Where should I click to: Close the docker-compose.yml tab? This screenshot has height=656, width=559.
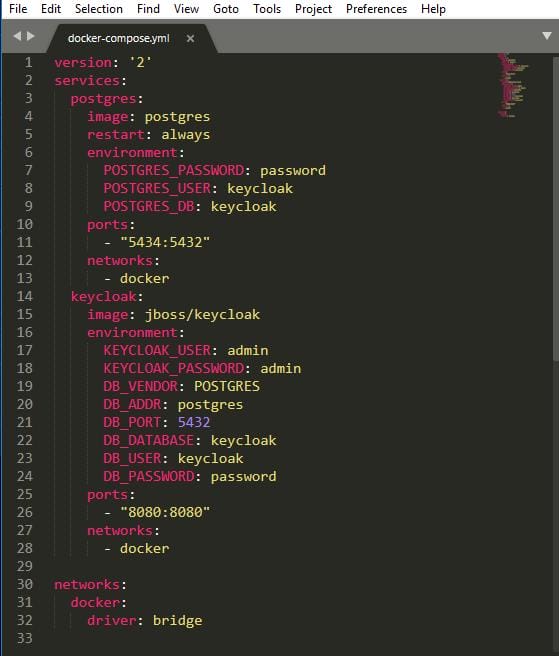pyautogui.click(x=190, y=38)
